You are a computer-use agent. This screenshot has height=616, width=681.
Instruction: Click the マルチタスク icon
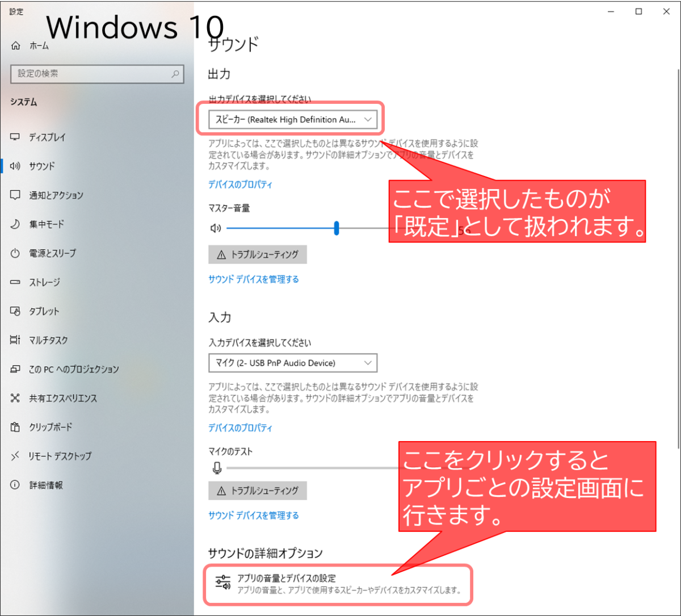pos(15,340)
